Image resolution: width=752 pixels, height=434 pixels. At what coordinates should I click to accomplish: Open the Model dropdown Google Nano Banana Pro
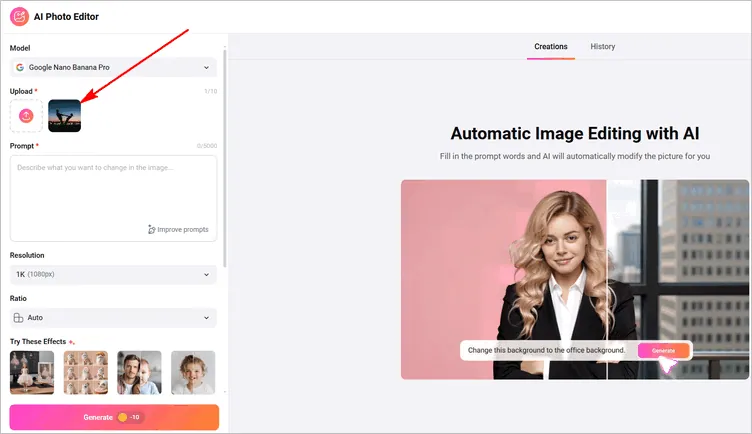tap(113, 68)
